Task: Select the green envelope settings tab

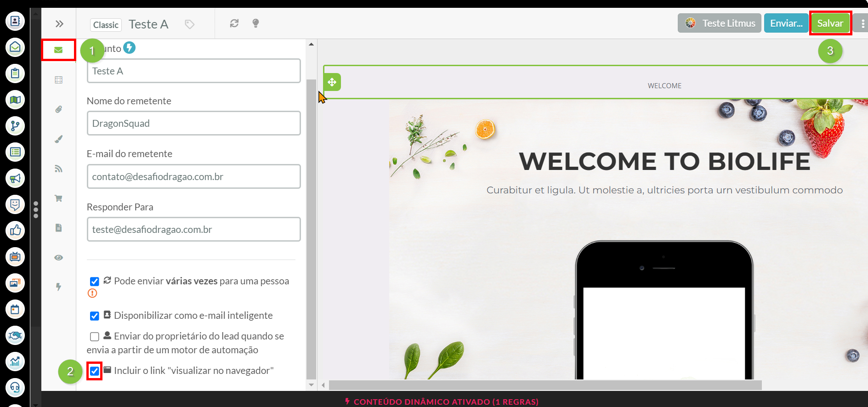Action: pyautogui.click(x=58, y=50)
